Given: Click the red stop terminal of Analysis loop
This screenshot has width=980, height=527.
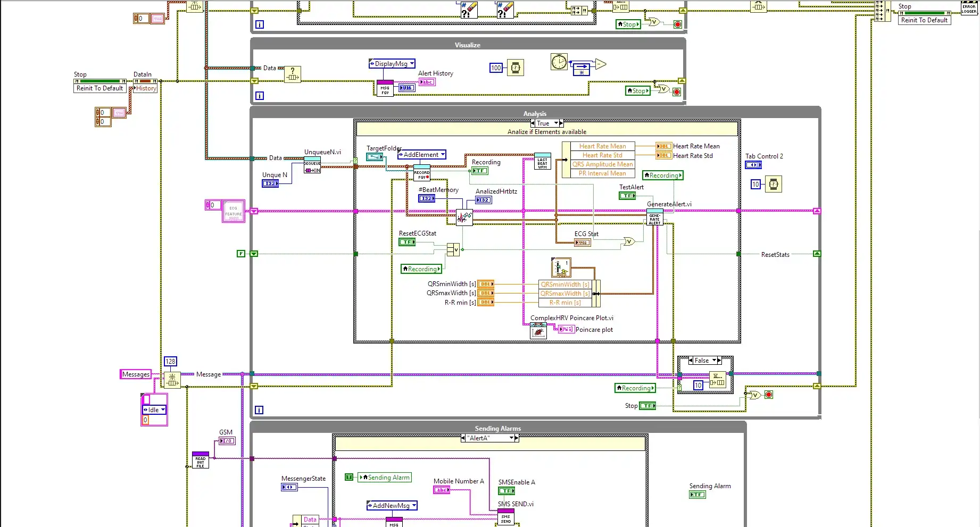Looking at the screenshot, I should tap(768, 395).
